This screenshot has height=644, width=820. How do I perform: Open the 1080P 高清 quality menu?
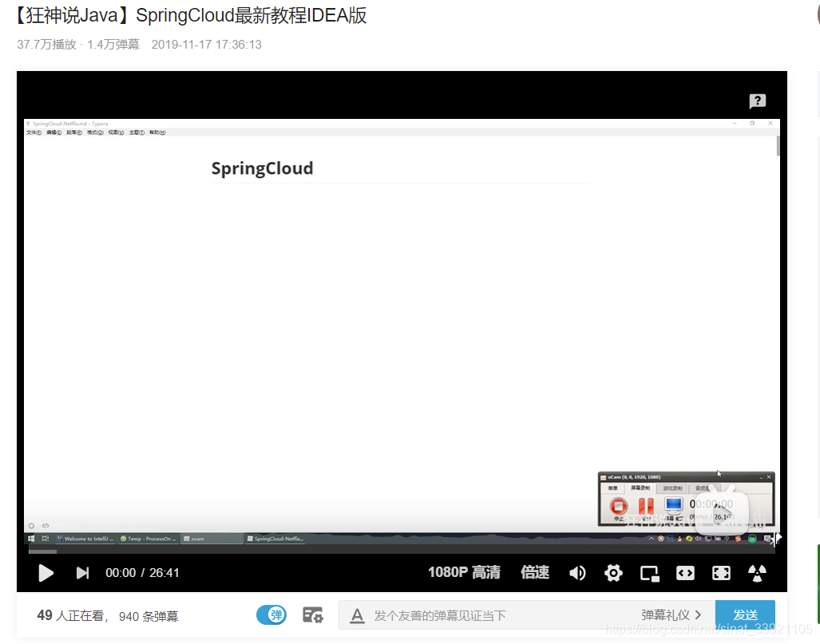click(464, 572)
